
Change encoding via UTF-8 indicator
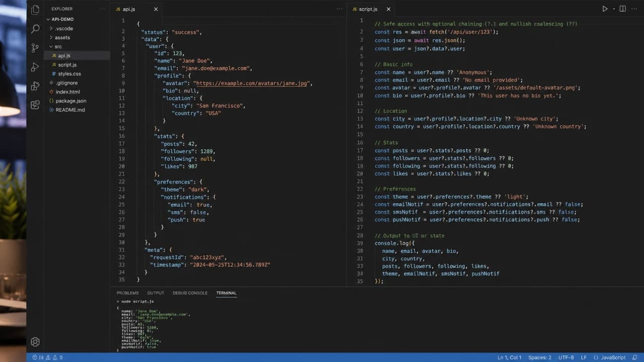[x=566, y=357]
